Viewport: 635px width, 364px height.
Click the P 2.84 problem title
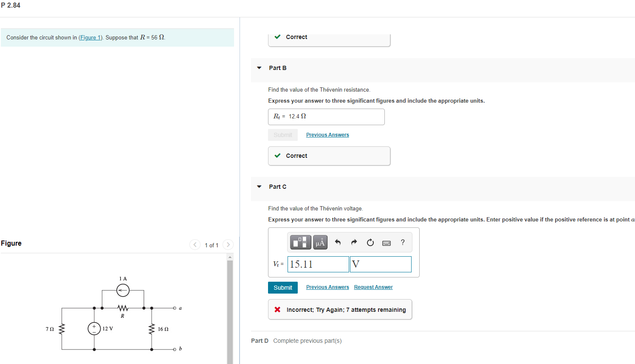[11, 6]
